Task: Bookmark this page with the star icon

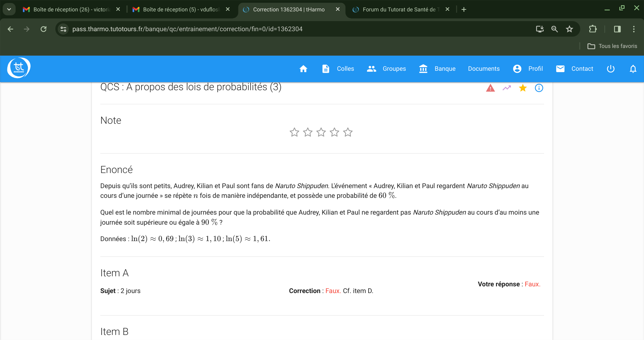Action: (569, 29)
